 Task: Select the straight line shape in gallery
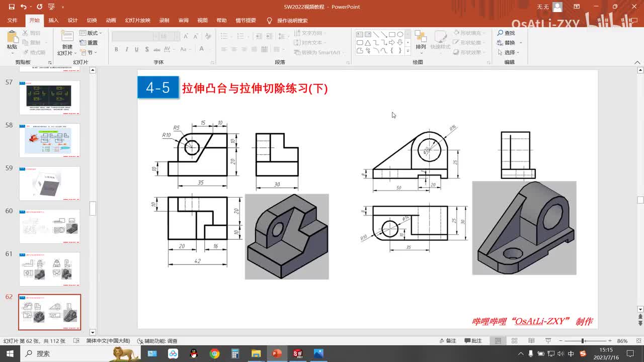376,34
